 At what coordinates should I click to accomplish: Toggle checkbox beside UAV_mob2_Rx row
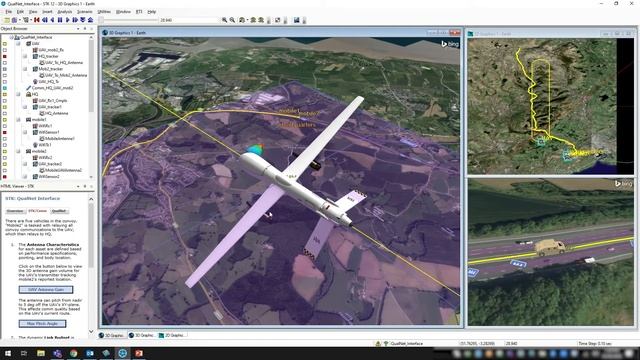pyautogui.click(x=4, y=50)
